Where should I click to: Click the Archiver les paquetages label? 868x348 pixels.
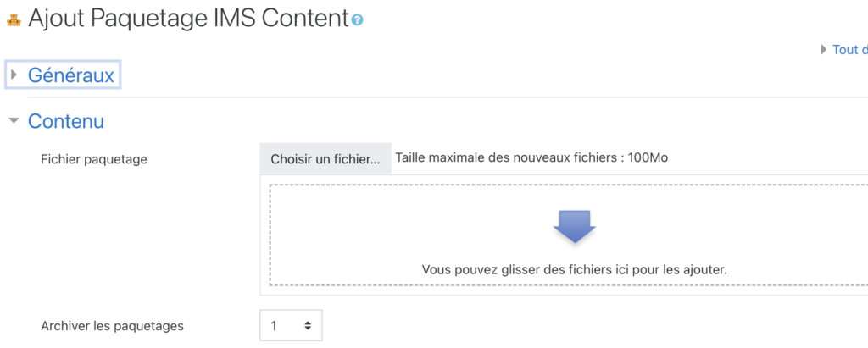[x=113, y=326]
